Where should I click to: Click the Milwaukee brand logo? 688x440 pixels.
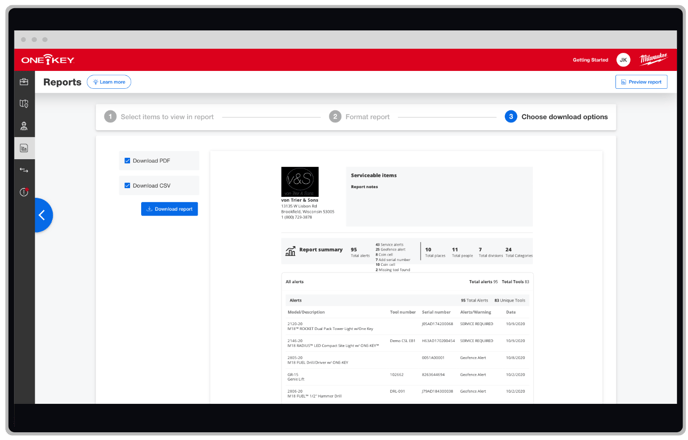[653, 59]
